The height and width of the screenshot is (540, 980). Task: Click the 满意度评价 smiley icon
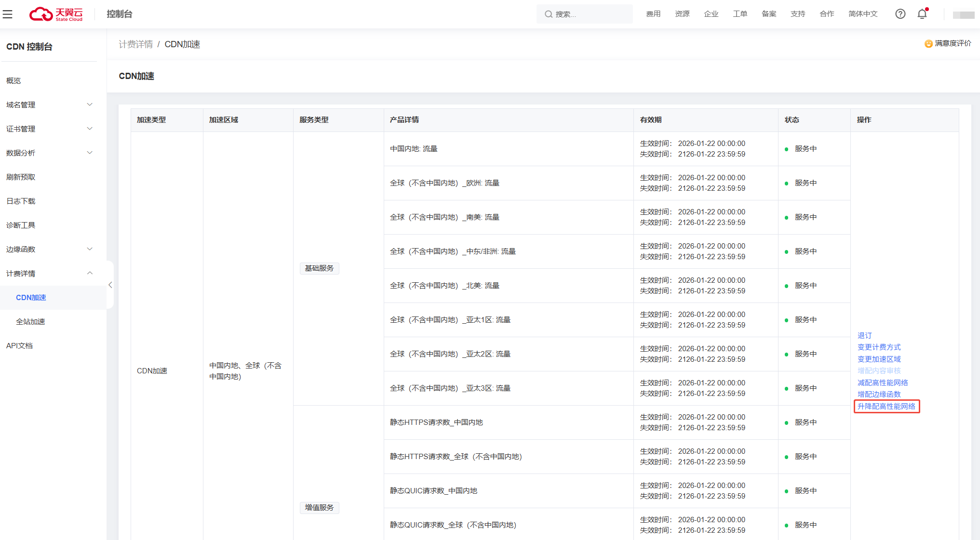pos(928,44)
